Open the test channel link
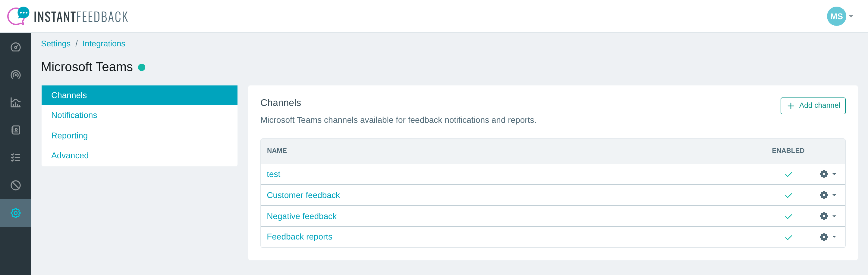Viewport: 868px width, 275px height. (x=273, y=174)
